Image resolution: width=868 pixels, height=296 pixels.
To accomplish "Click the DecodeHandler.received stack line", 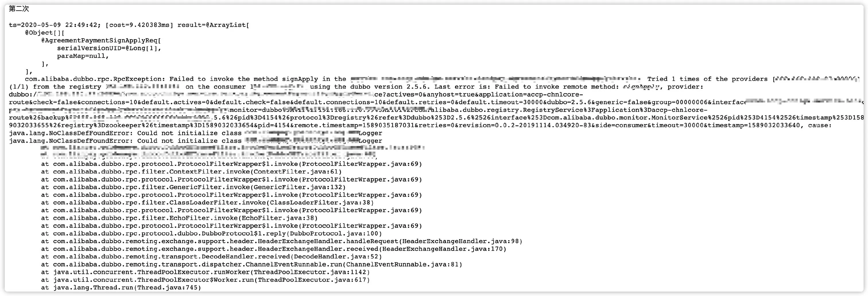I will click(212, 257).
